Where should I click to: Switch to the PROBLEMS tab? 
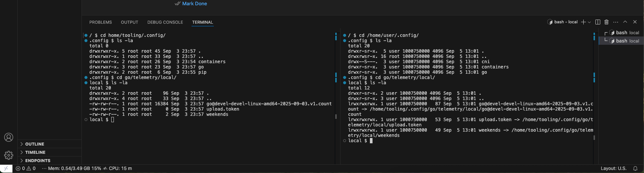100,22
